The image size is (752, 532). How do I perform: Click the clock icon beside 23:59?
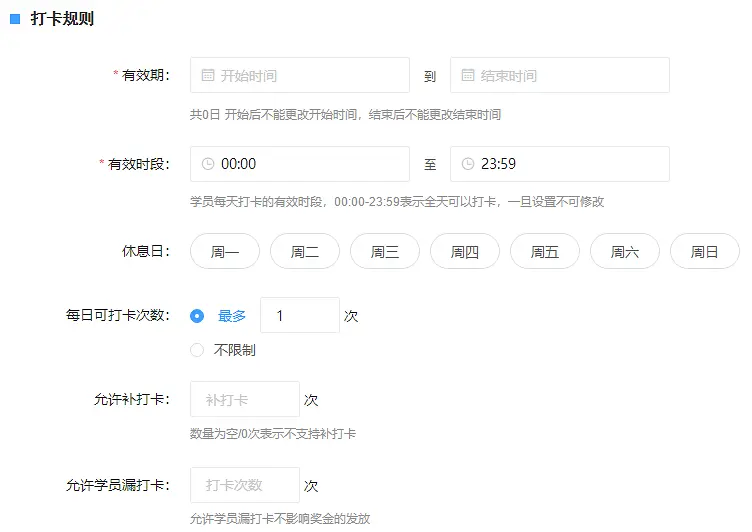(x=468, y=164)
